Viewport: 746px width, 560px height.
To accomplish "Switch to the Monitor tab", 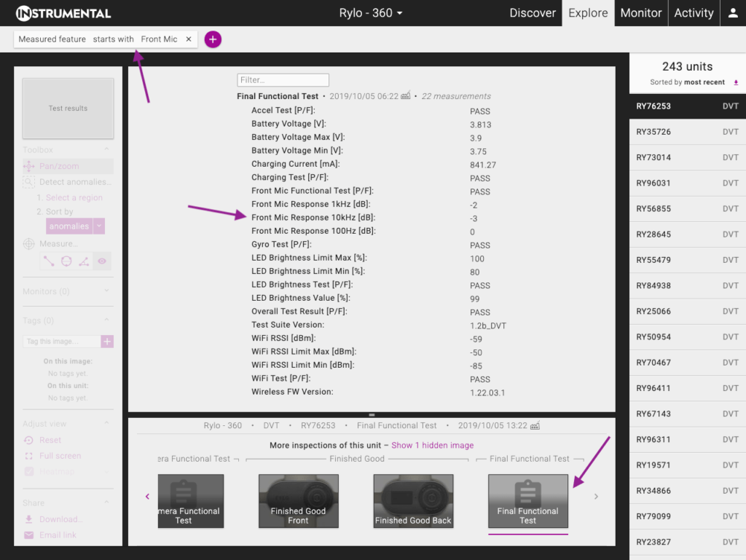I will pyautogui.click(x=641, y=13).
